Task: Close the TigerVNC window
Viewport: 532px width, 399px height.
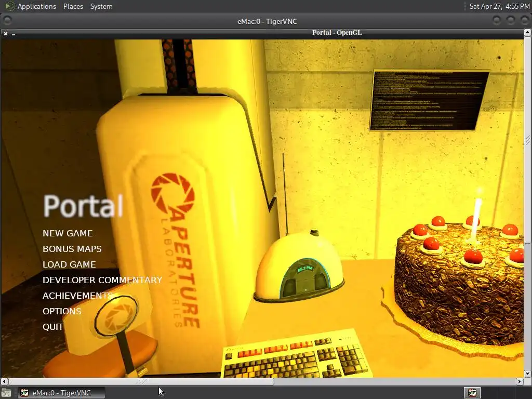Action: tap(525, 21)
